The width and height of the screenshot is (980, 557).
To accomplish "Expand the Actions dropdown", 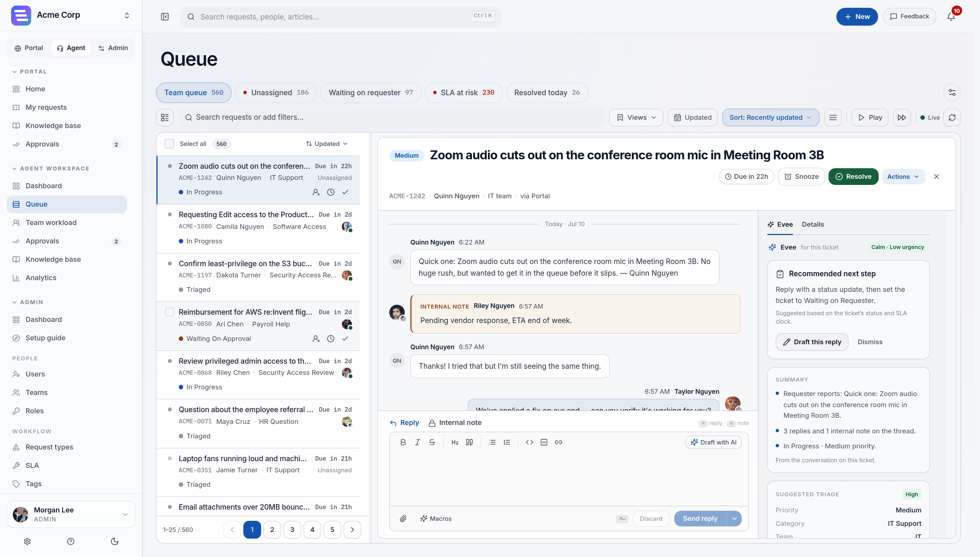I will (903, 176).
